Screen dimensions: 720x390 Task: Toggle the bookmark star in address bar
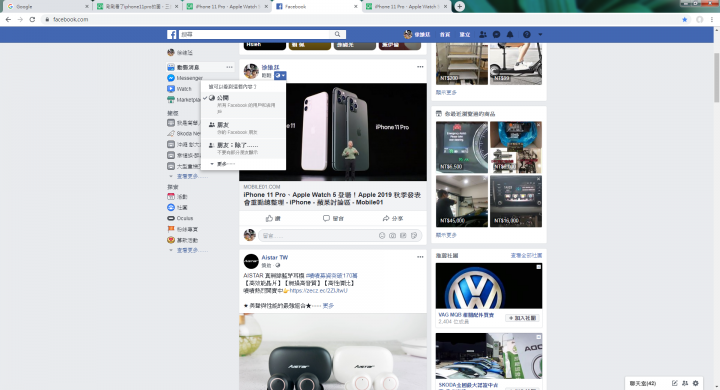pyautogui.click(x=685, y=19)
